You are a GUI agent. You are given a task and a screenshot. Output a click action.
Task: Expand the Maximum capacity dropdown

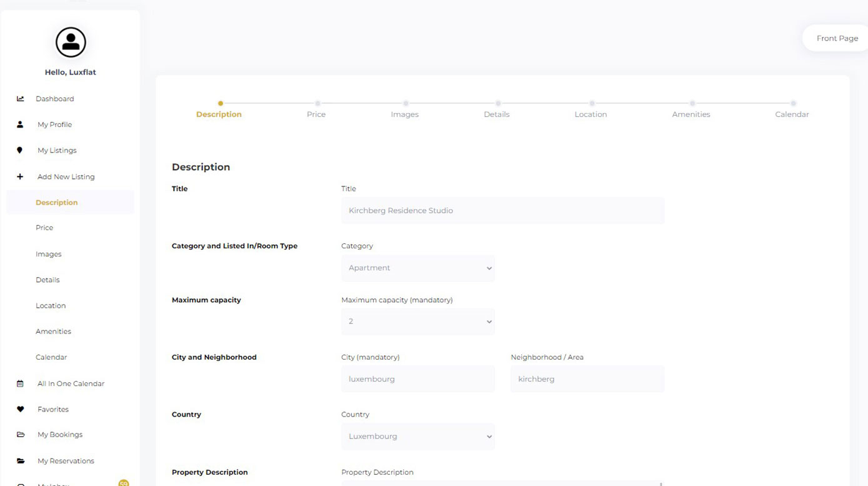(417, 321)
